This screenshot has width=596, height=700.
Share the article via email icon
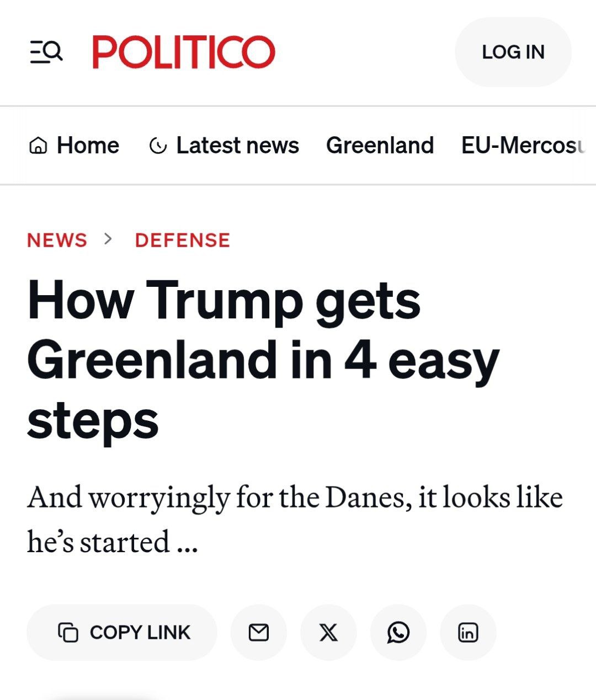(258, 632)
